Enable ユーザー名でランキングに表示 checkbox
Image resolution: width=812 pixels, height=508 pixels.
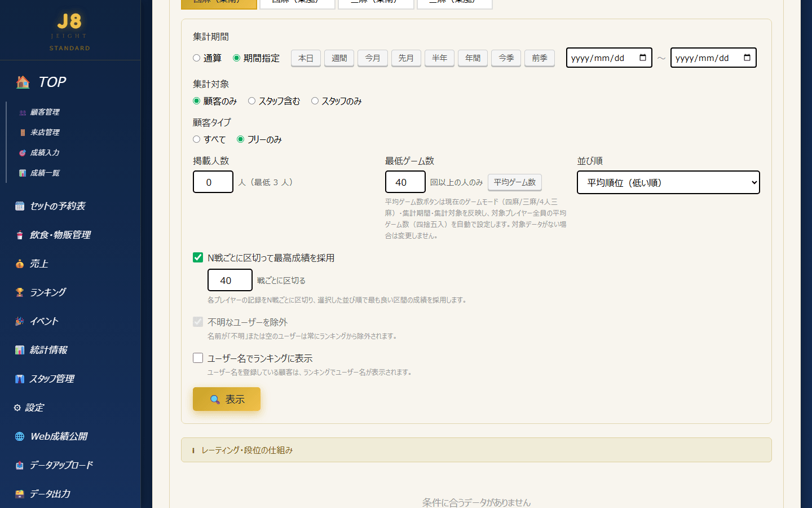pos(198,358)
